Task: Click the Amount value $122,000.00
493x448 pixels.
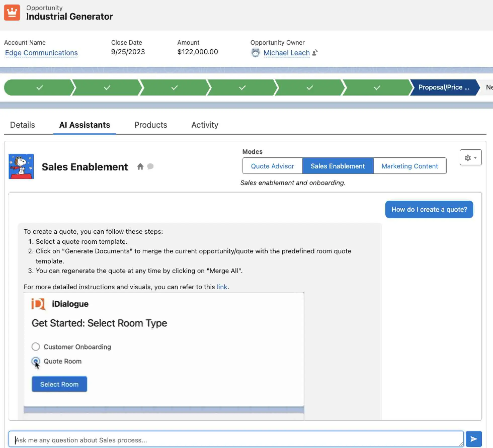Action: pos(198,52)
